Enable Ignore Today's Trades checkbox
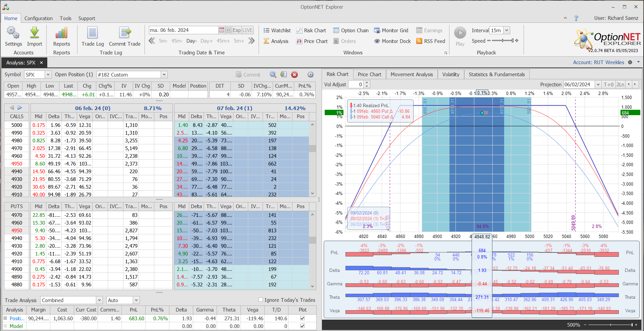The image size is (644, 331). [261, 300]
